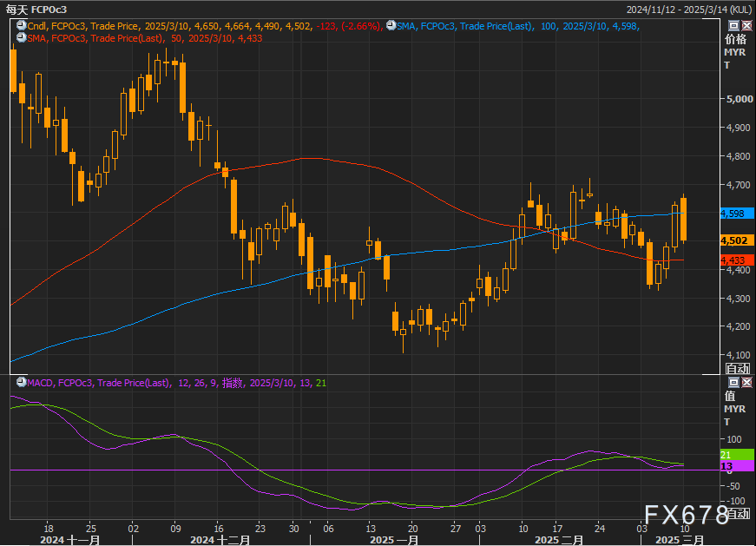Viewport: 756px width, 546px height.
Task: Click the orange 4,502 last price tag
Action: tap(735, 240)
